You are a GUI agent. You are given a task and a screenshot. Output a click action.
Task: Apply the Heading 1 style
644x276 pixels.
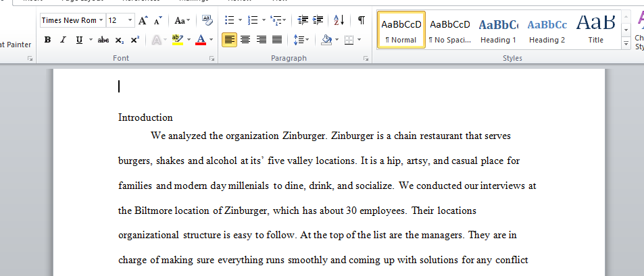(498, 30)
